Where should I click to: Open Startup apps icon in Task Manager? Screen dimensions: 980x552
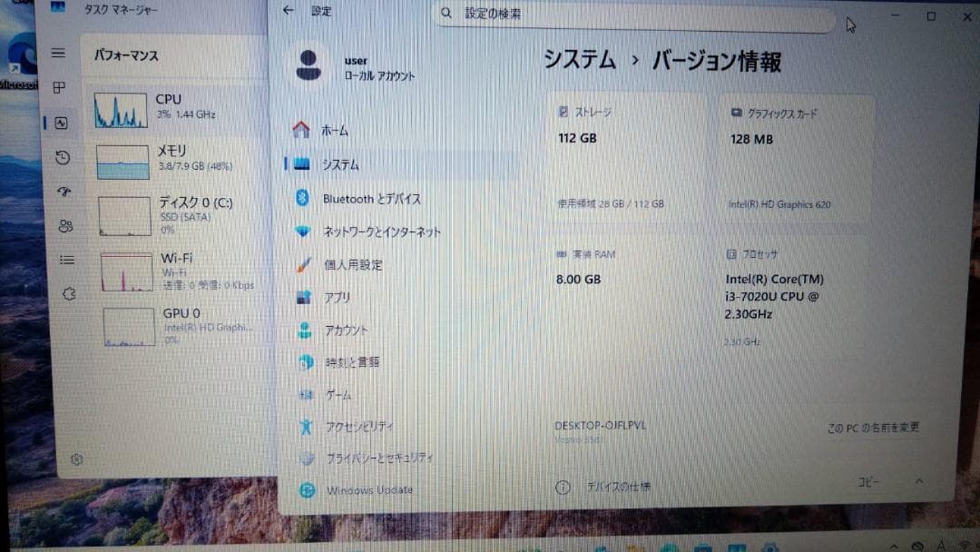point(64,192)
